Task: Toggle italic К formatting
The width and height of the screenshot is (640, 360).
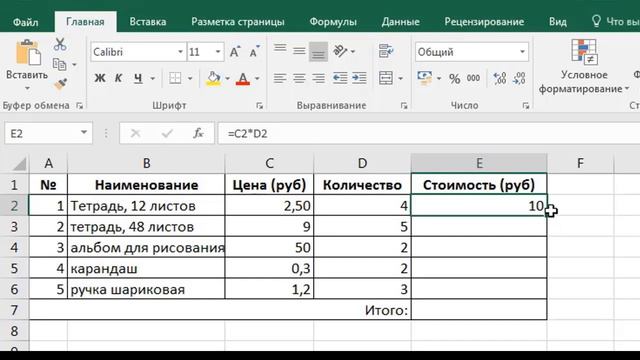Action: click(x=118, y=78)
